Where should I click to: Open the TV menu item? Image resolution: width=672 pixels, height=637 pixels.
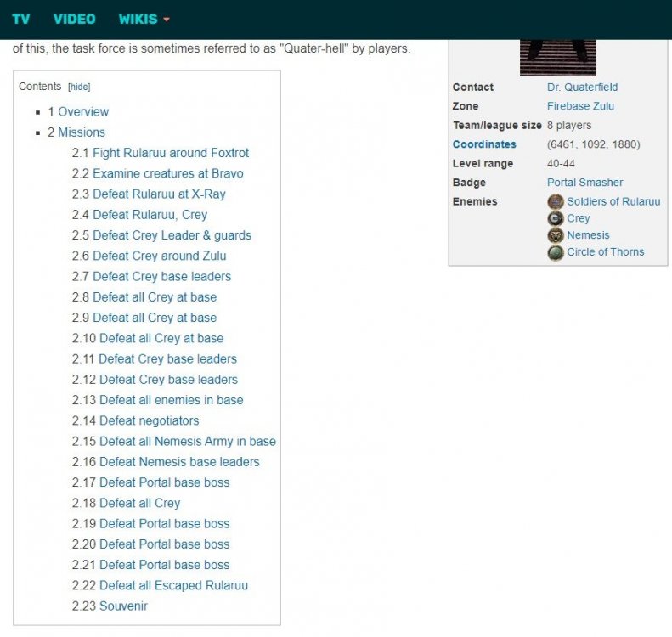click(x=21, y=19)
